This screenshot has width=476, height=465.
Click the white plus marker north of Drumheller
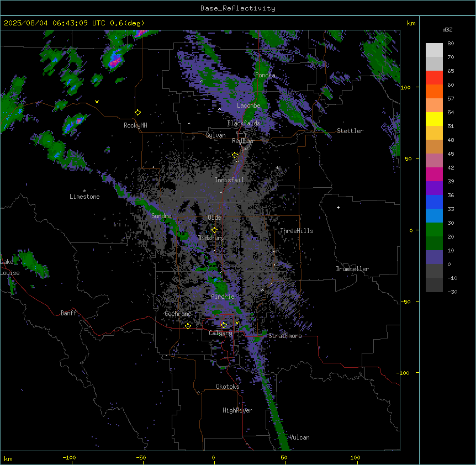coord(338,207)
